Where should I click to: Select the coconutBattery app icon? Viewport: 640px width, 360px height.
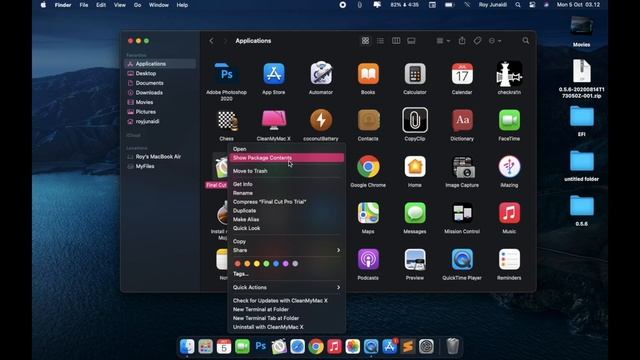tap(321, 120)
